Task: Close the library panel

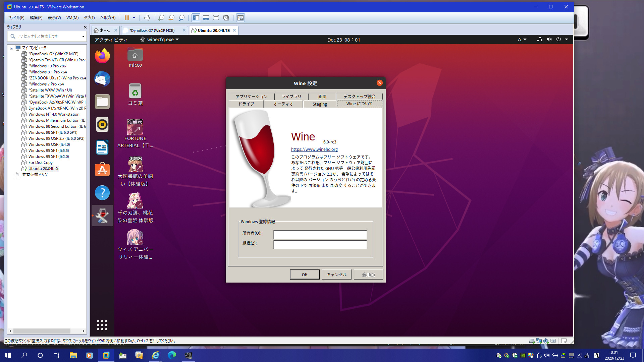Action: (x=85, y=27)
